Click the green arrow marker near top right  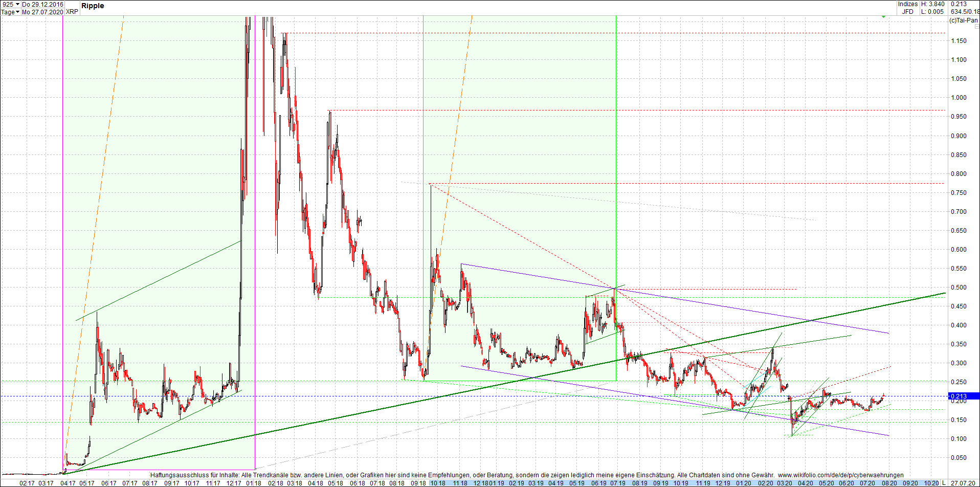[x=883, y=16]
